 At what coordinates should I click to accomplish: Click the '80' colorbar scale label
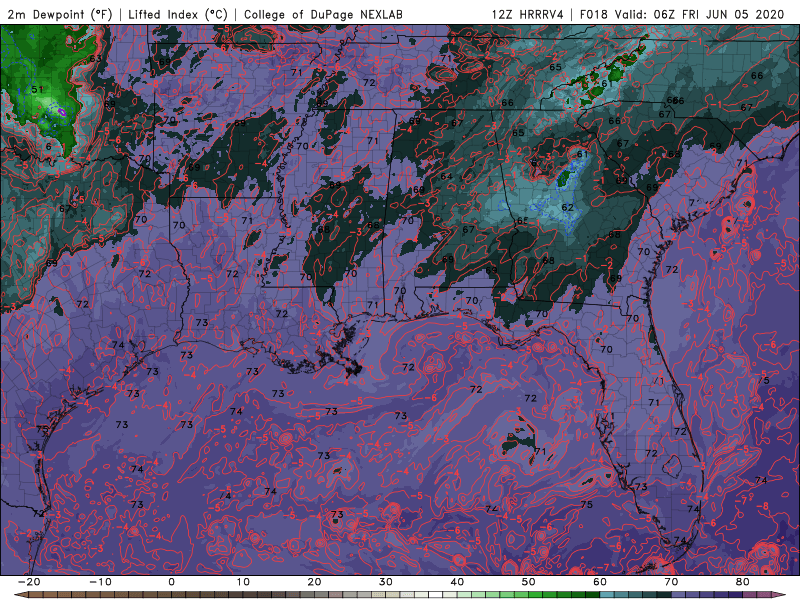coord(743,582)
